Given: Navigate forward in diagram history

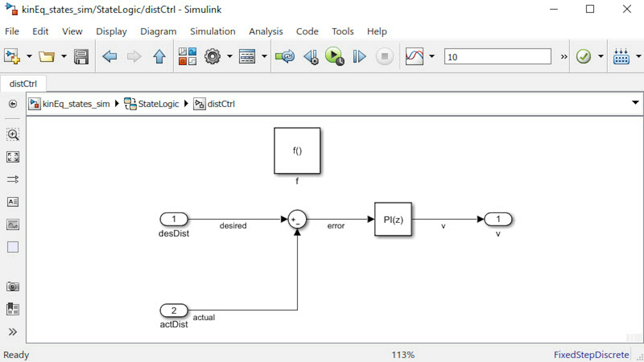Looking at the screenshot, I should point(134,56).
